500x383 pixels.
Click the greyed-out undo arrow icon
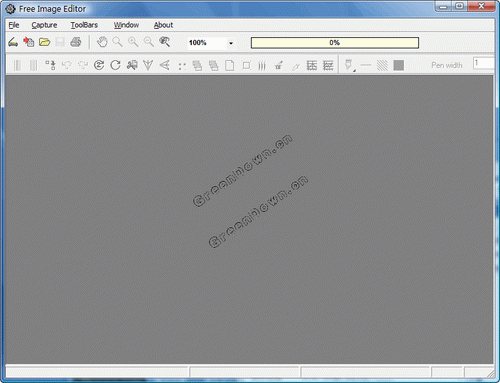[x=67, y=65]
